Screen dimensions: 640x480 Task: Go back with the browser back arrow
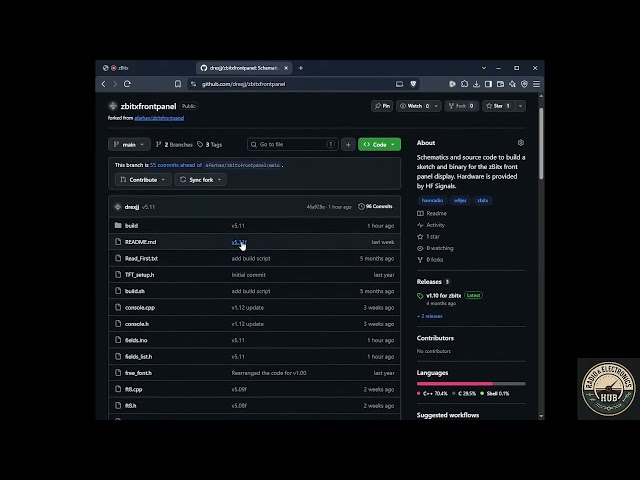(103, 84)
